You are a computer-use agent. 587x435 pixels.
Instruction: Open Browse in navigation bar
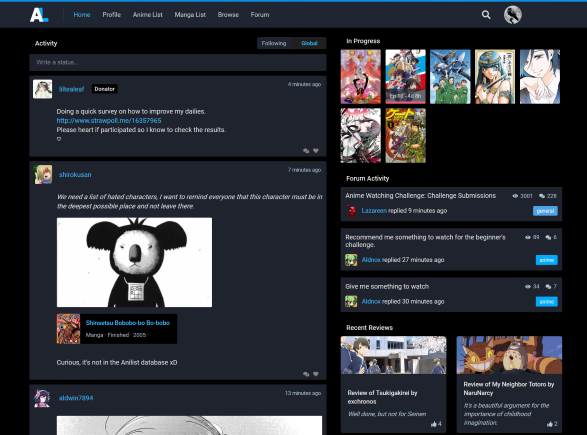tap(228, 15)
